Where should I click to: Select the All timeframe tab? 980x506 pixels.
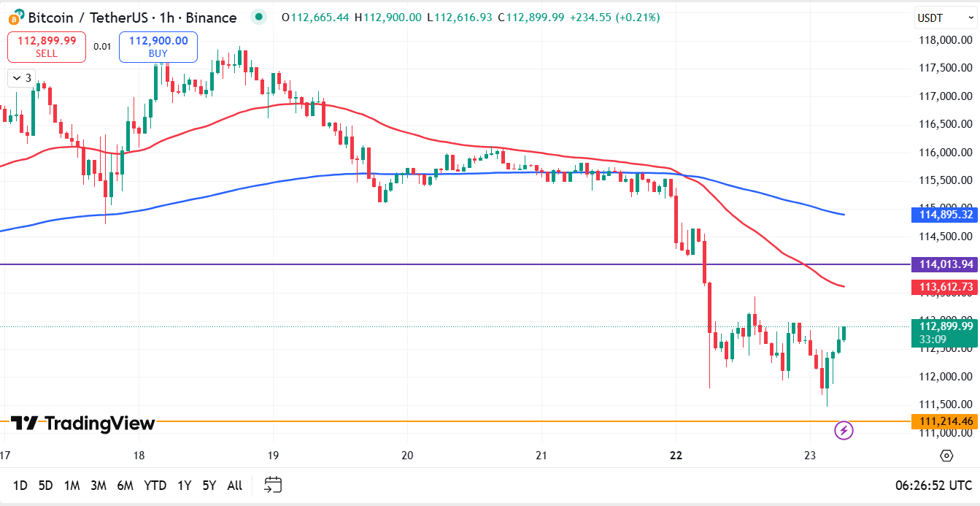[x=234, y=484]
